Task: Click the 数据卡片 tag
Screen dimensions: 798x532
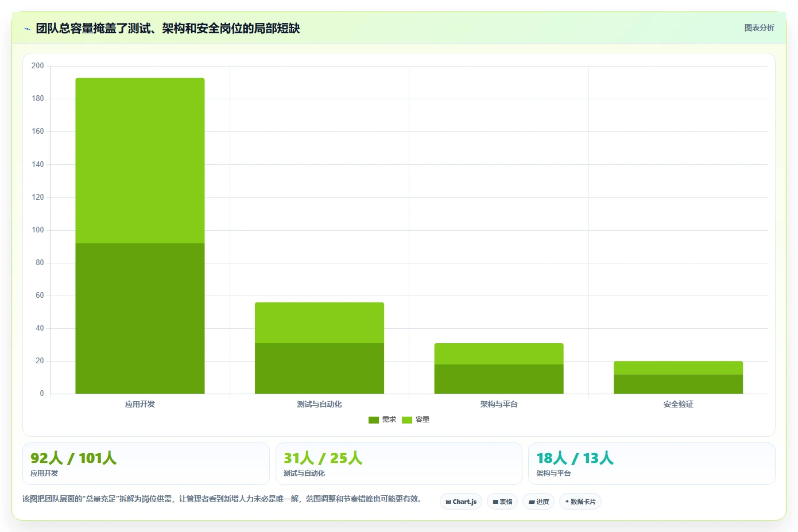Action: 580,502
